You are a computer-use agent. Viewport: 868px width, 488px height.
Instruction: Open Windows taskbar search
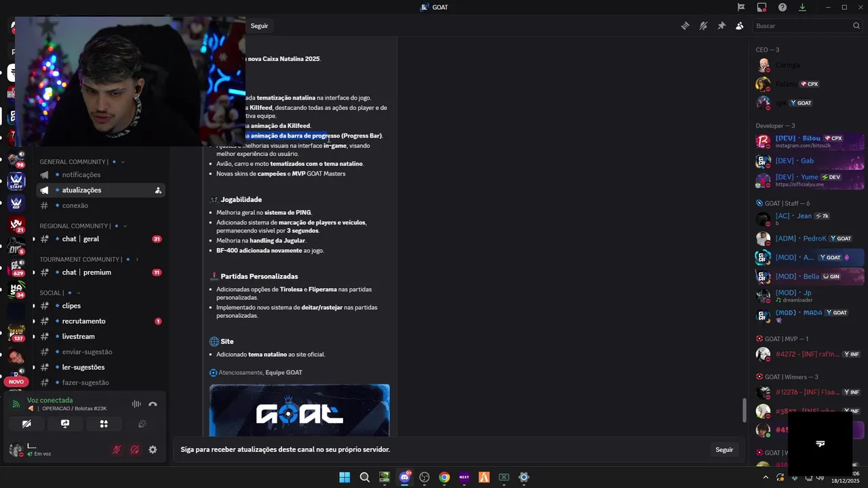364,477
